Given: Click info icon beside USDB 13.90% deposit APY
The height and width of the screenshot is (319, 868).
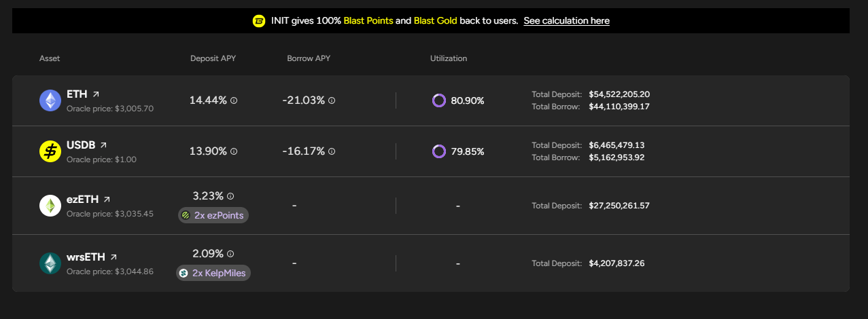Looking at the screenshot, I should coord(234,151).
